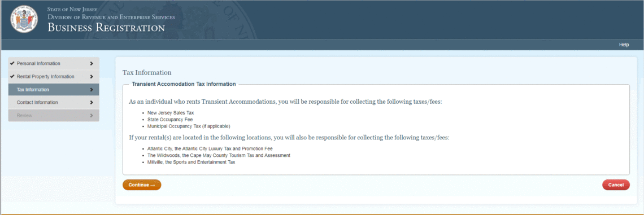Click the Contact Information chevron arrow
Screen dimensions: 644x215
coord(91,103)
